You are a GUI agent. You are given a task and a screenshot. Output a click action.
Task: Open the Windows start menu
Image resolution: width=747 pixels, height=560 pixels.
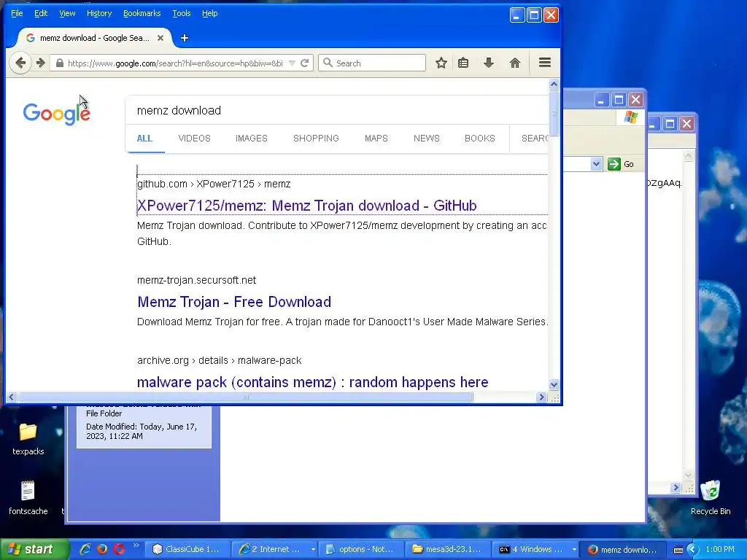click(x=34, y=549)
